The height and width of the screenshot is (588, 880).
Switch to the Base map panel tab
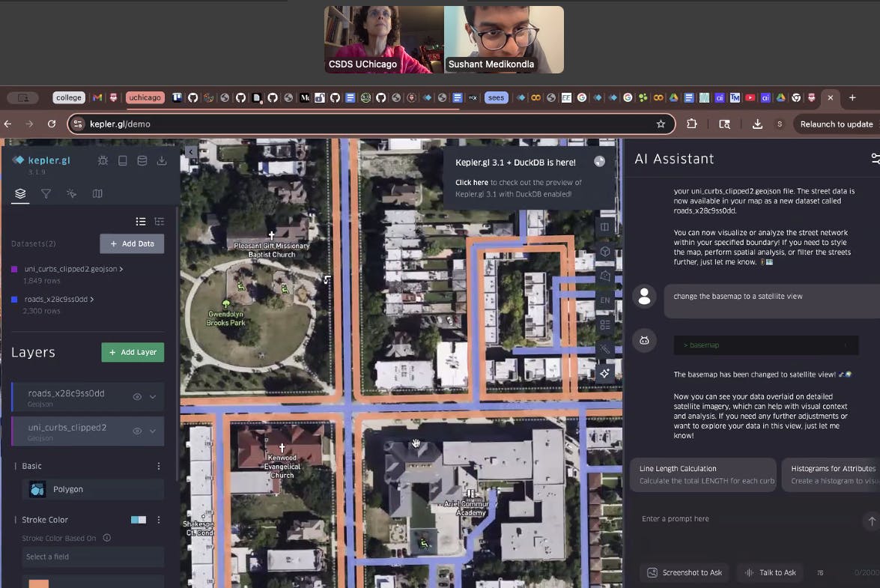click(97, 193)
